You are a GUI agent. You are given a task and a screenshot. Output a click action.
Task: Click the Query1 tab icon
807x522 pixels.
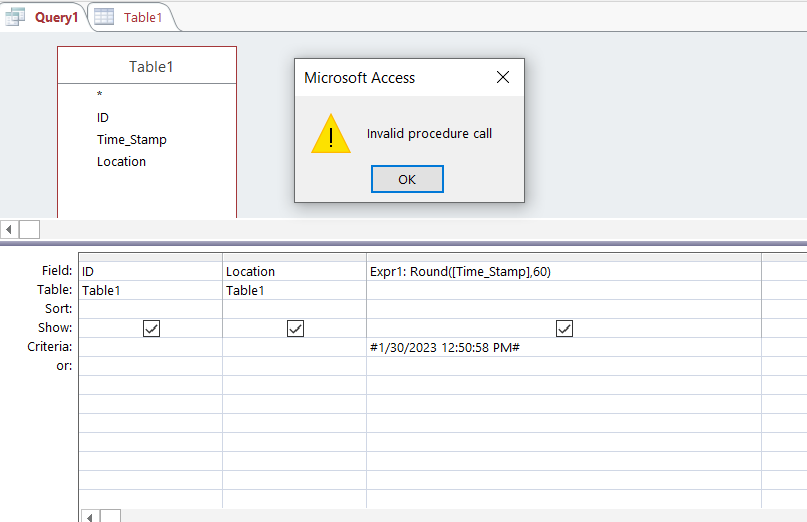point(14,17)
